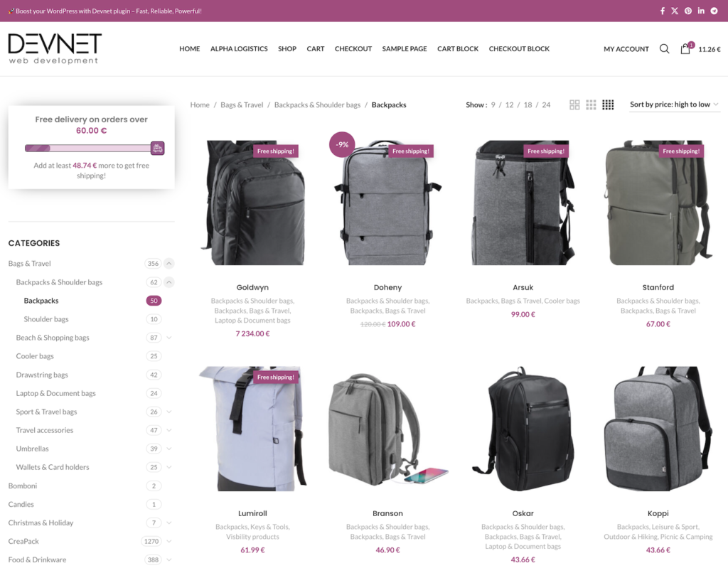Collapse Backpacks & Shoulder bags subcategory
The width and height of the screenshot is (728, 568).
(x=169, y=282)
